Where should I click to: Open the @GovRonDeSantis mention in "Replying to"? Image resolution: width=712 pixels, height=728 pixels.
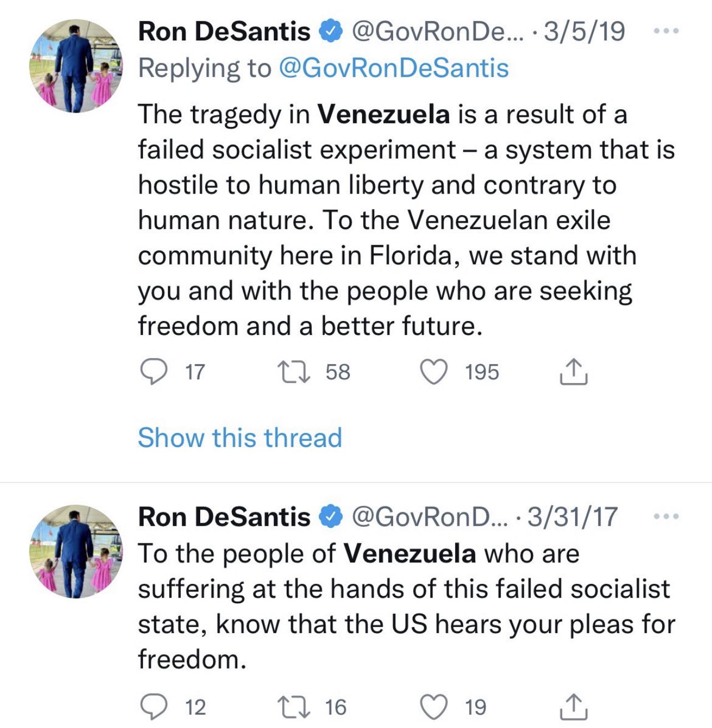[x=393, y=68]
